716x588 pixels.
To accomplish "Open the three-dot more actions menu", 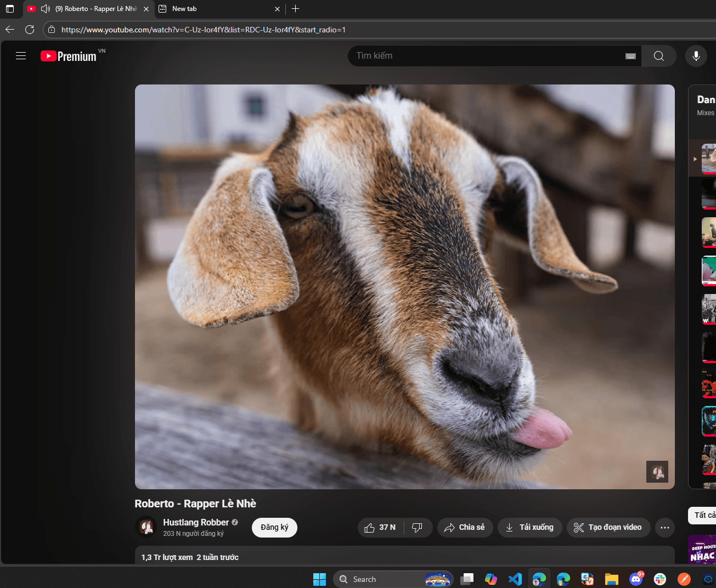I will (665, 528).
